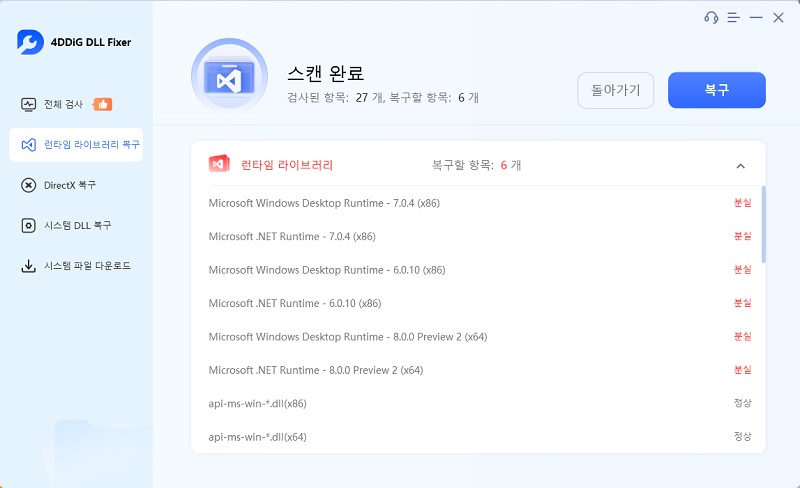Click the 4DDiG DLL Fixer logo icon
The width and height of the screenshot is (800, 488).
point(30,42)
